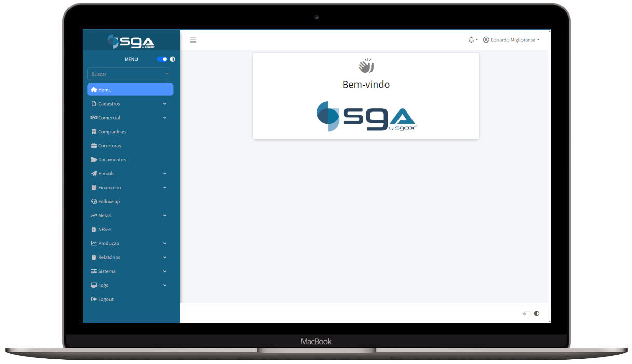
Task: Click the Financeiro calculator icon
Action: [x=94, y=188]
